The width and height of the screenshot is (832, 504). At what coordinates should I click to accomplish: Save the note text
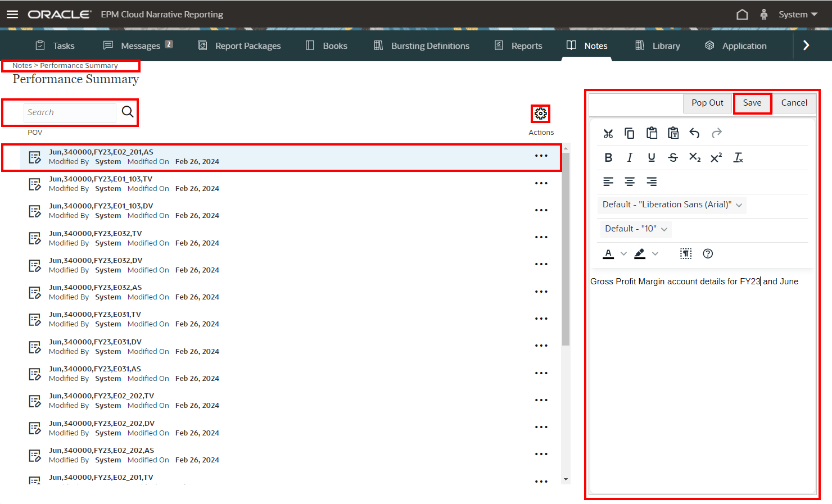(752, 103)
